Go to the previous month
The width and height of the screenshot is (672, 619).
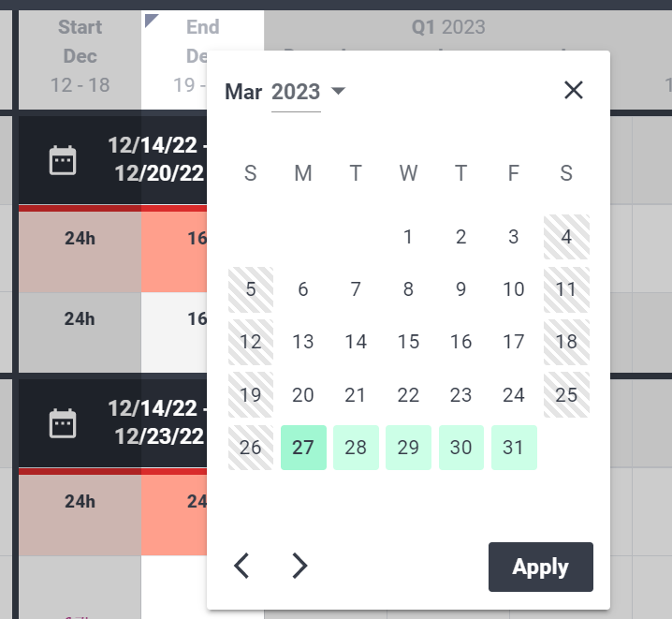(x=241, y=566)
